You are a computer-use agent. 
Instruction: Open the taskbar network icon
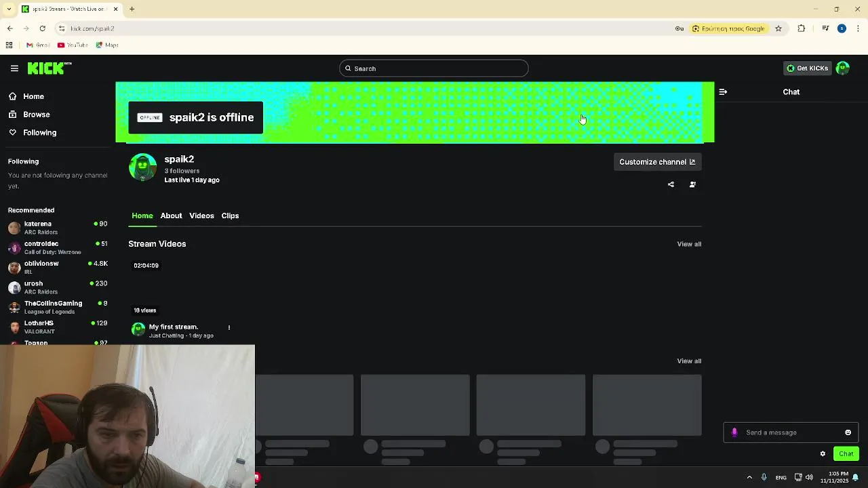(798, 478)
